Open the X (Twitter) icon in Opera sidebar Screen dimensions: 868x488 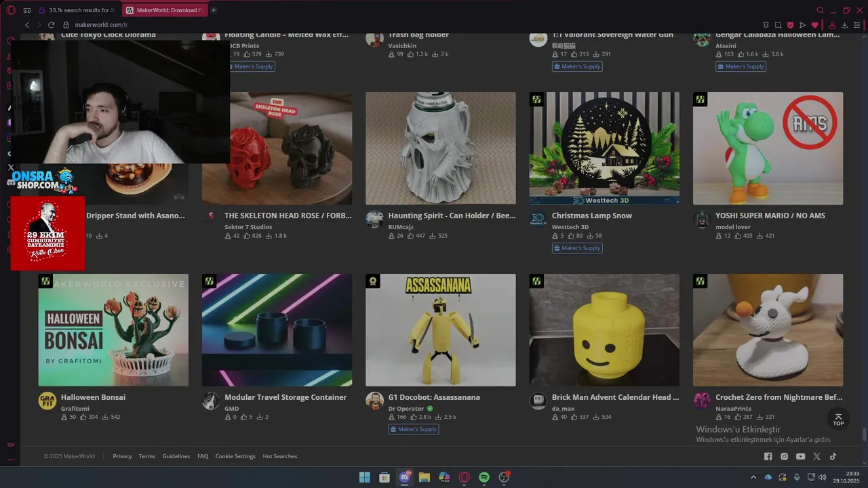(x=11, y=167)
